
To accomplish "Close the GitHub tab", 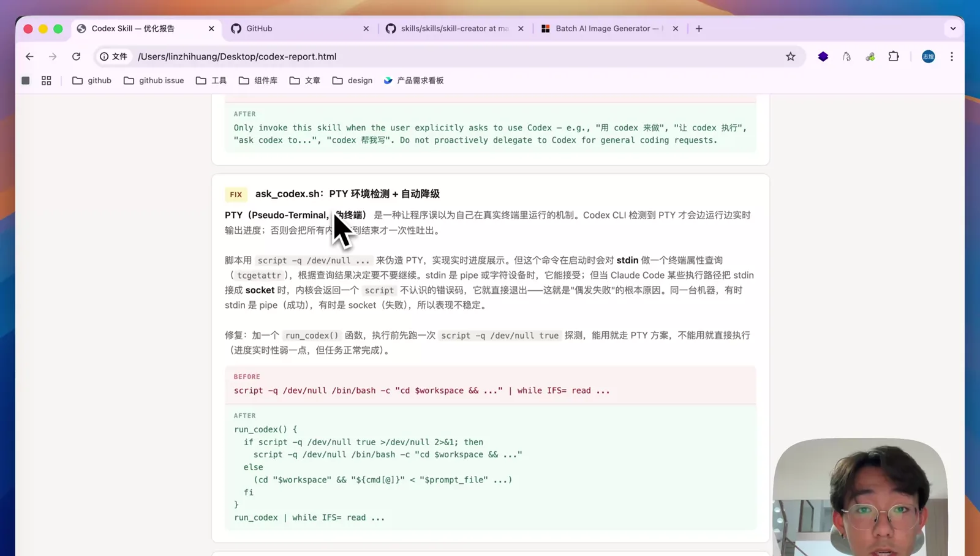I will pos(366,28).
